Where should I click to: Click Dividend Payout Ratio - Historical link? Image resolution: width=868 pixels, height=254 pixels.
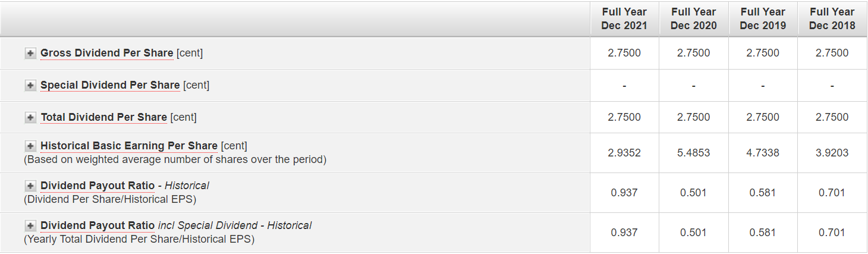pos(98,186)
